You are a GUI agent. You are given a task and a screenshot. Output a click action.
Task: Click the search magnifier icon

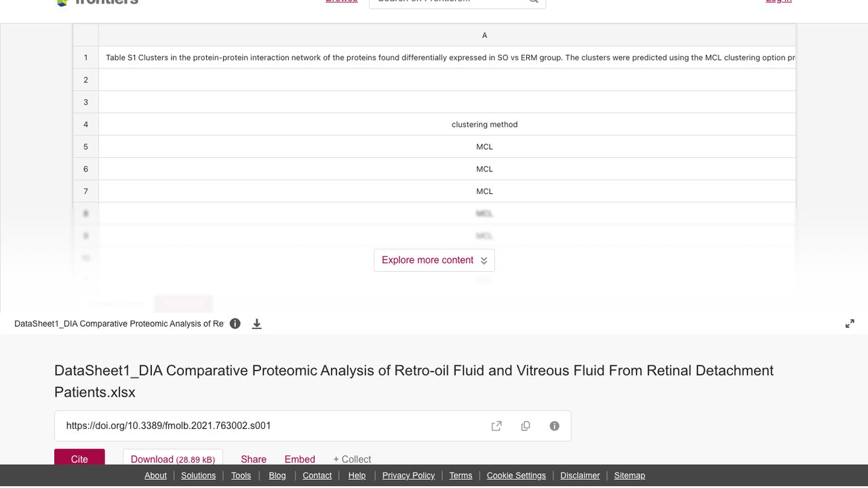pyautogui.click(x=534, y=2)
